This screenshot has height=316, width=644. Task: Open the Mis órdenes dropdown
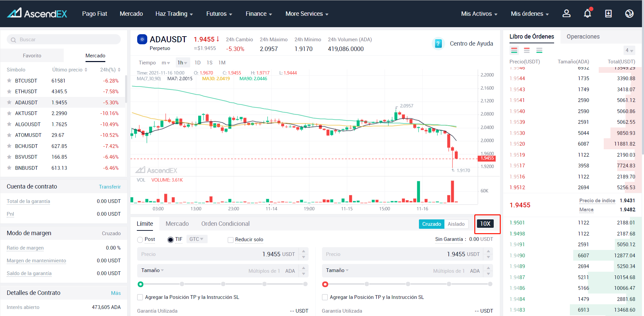530,14
